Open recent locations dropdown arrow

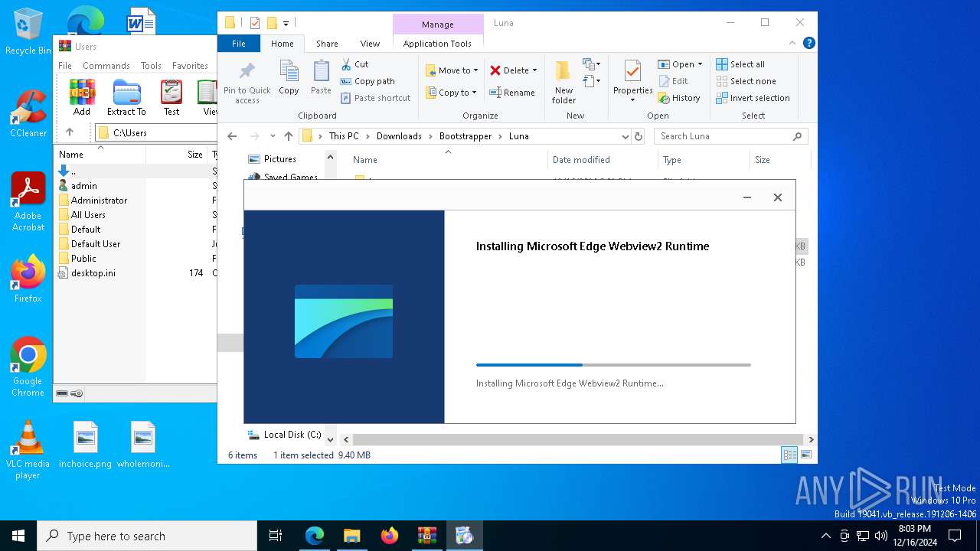tap(273, 136)
